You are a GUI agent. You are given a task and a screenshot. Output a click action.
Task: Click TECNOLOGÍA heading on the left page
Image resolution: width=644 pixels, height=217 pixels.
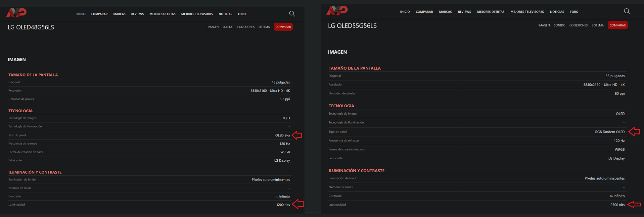coord(21,111)
